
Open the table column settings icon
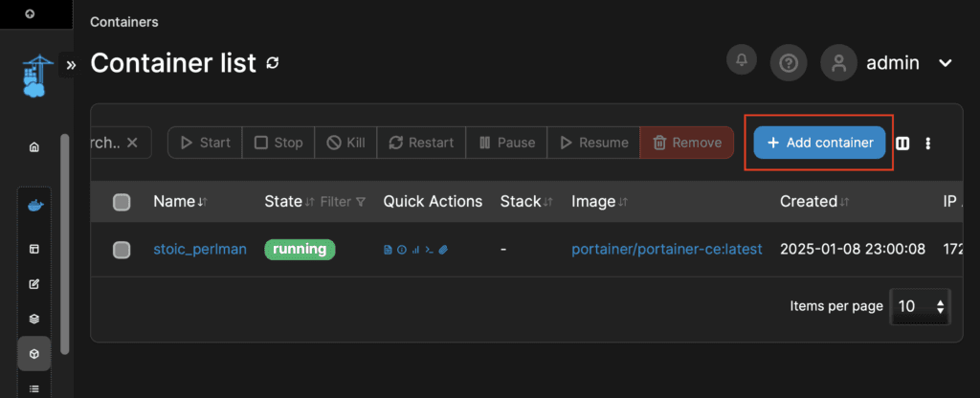[x=902, y=143]
